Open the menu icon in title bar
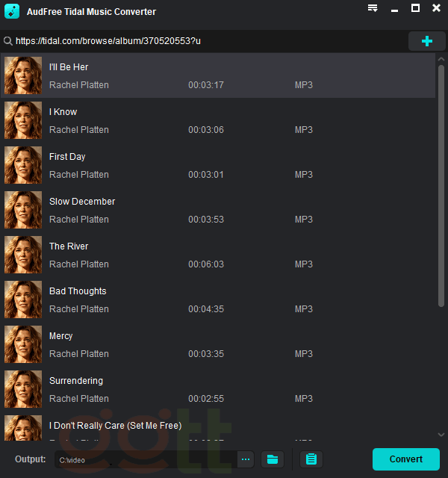 pyautogui.click(x=373, y=8)
